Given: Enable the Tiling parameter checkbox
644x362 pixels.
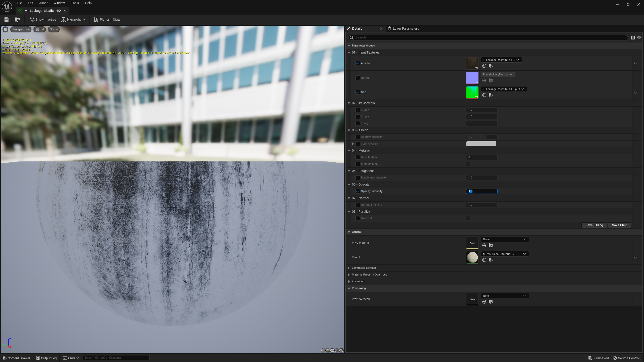Looking at the screenshot, I should [357, 123].
